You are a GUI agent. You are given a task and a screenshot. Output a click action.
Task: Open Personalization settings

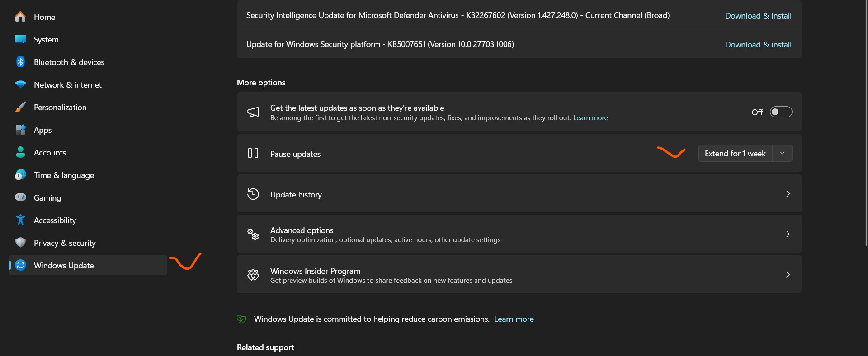point(88,107)
